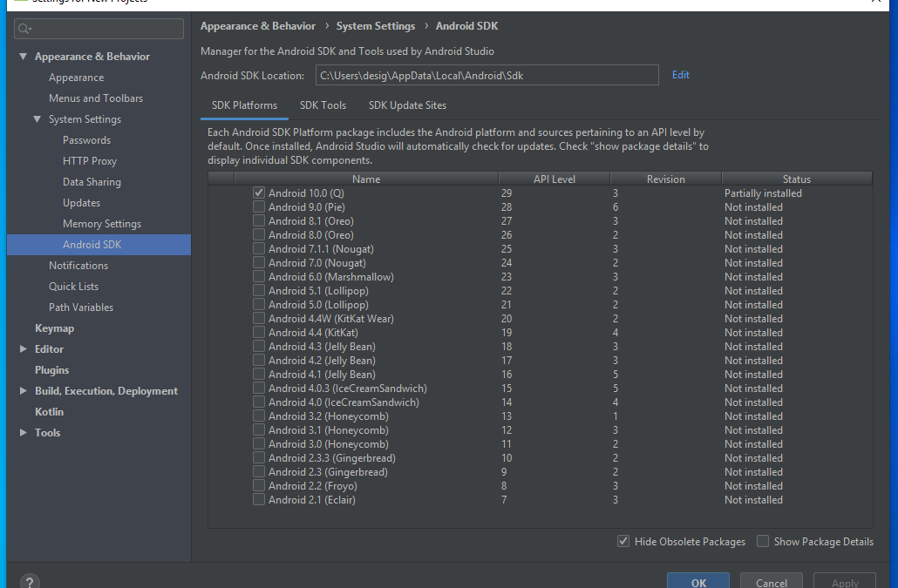Open the help question mark button

click(x=30, y=582)
